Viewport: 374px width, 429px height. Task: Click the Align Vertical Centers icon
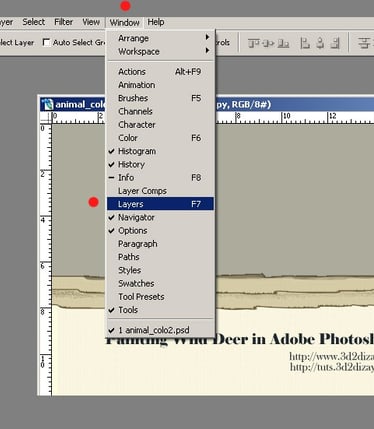(x=269, y=43)
